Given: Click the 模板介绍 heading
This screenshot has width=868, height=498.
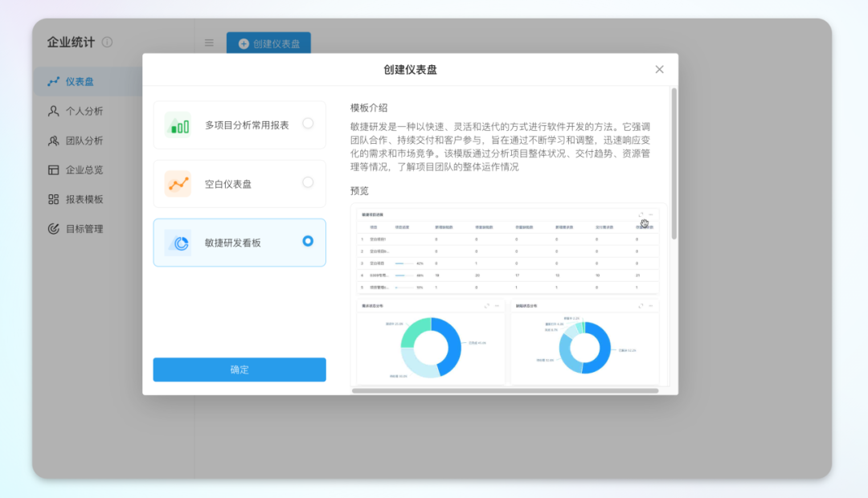Looking at the screenshot, I should click(x=369, y=108).
